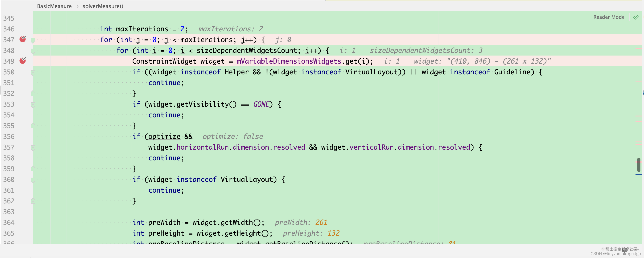Click the mVariableDimensionsWidgets field reference
This screenshot has width=644, height=258.
(x=289, y=61)
